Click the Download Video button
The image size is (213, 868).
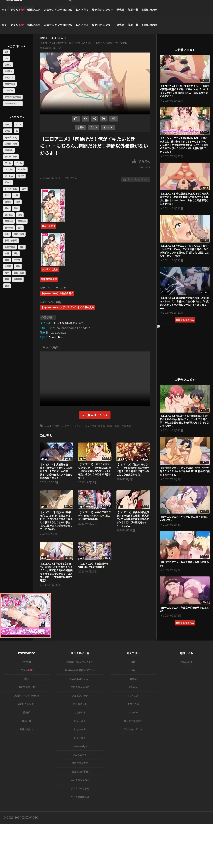click(135, 180)
